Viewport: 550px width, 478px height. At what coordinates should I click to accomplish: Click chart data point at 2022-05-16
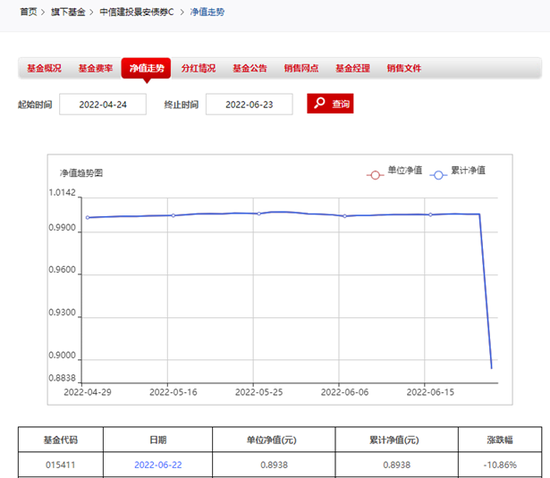(173, 216)
